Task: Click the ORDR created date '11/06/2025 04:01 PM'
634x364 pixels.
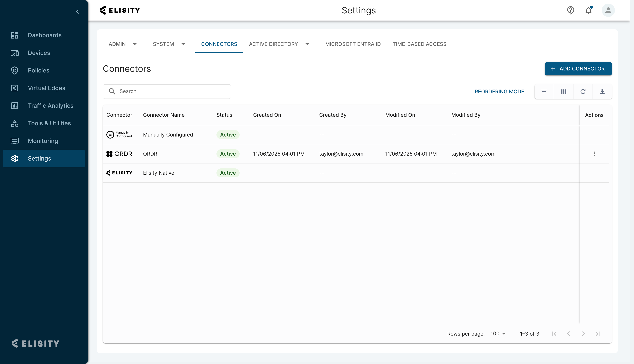Action: click(x=279, y=154)
